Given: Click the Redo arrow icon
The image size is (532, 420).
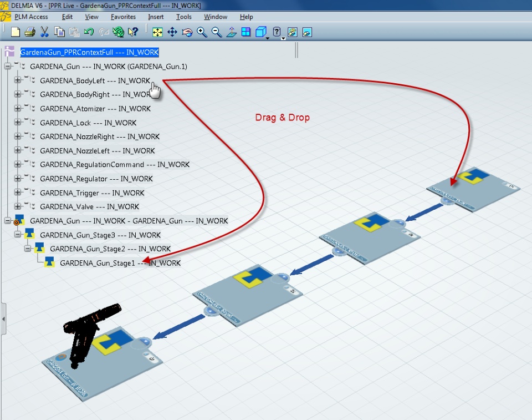Looking at the screenshot, I should pyautogui.click(x=104, y=32).
